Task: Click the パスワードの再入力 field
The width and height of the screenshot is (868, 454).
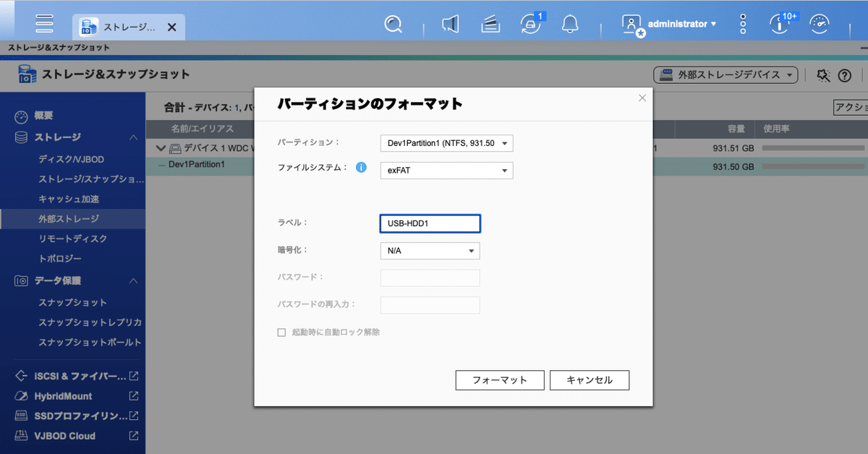Action: tap(430, 305)
